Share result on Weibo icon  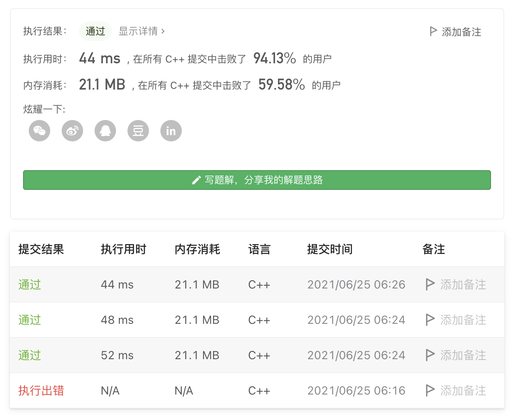pyautogui.click(x=72, y=131)
